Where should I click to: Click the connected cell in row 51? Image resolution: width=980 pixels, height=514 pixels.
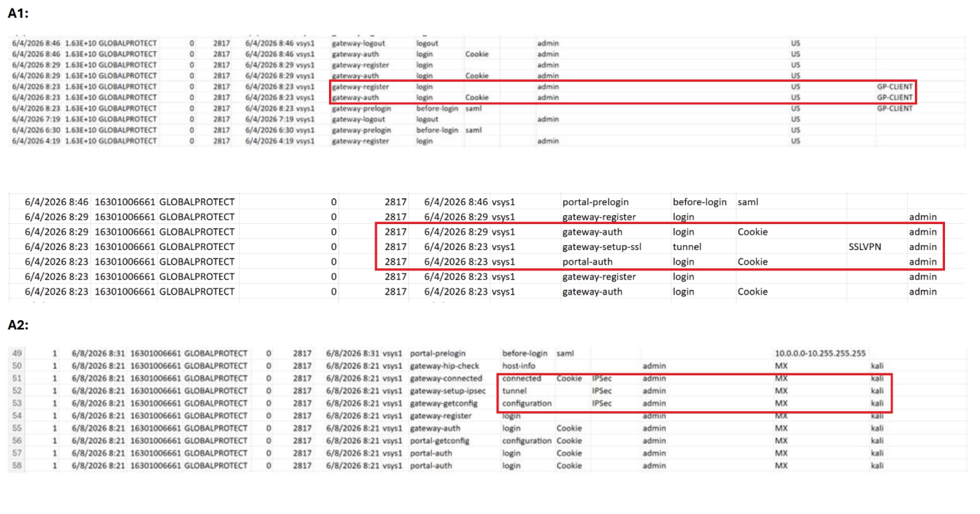point(521,378)
